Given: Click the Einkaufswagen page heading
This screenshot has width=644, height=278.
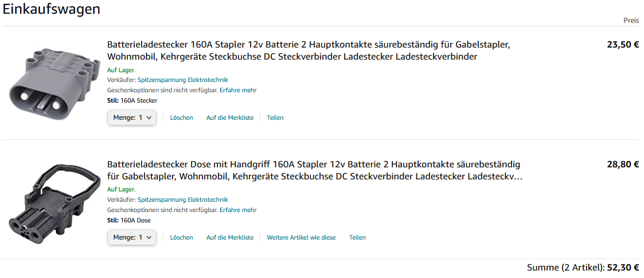Looking at the screenshot, I should (52, 9).
